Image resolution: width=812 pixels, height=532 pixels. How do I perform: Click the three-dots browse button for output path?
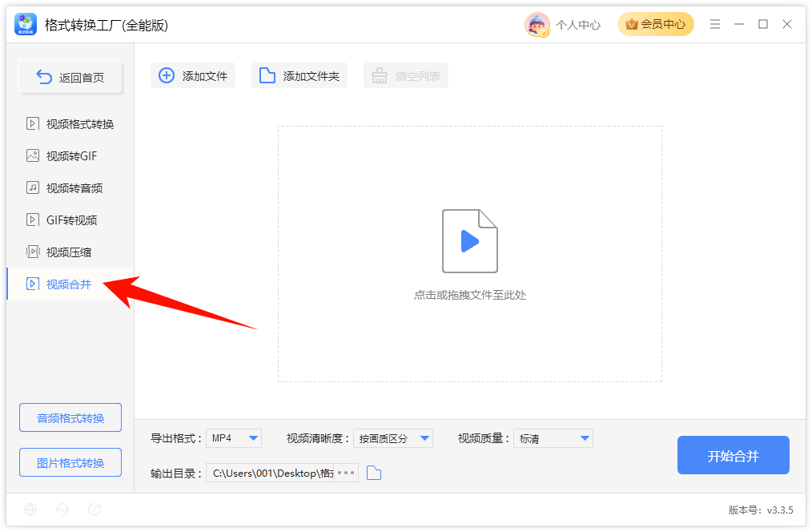click(346, 473)
